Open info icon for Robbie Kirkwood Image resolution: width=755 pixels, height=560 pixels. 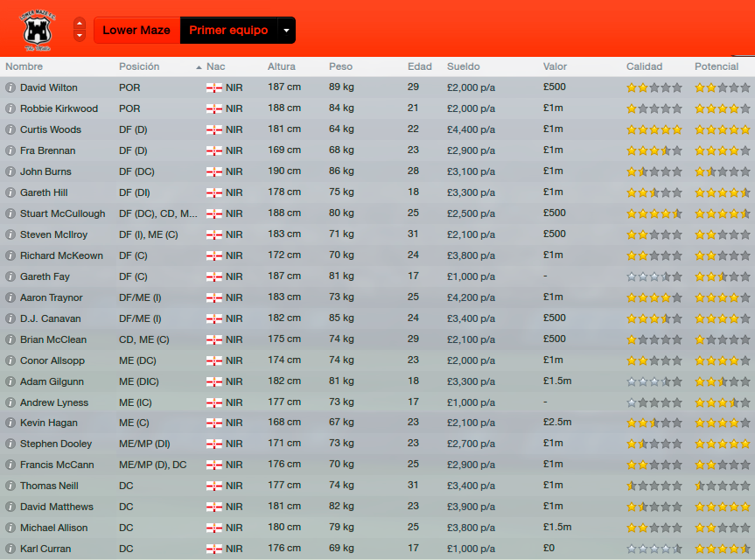pyautogui.click(x=10, y=108)
